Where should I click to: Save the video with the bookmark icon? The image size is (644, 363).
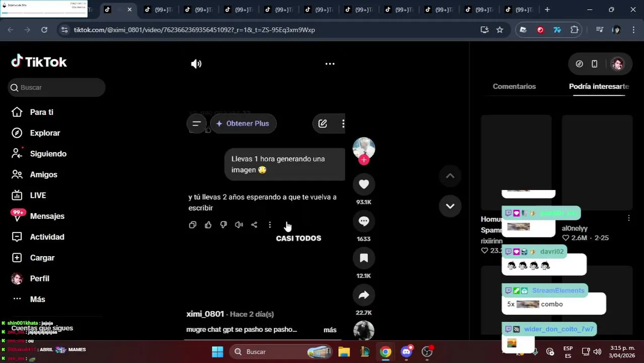[x=364, y=258]
